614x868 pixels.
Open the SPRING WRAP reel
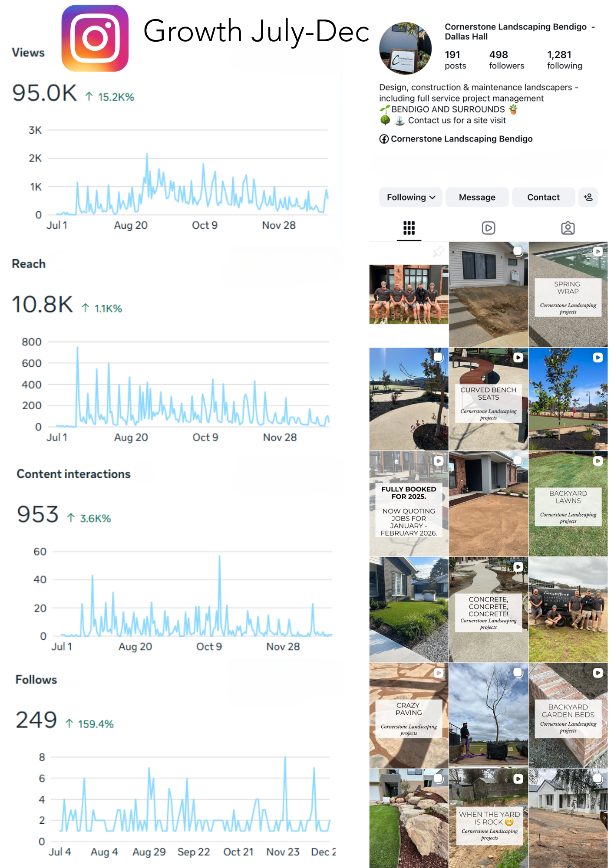pyautogui.click(x=568, y=294)
